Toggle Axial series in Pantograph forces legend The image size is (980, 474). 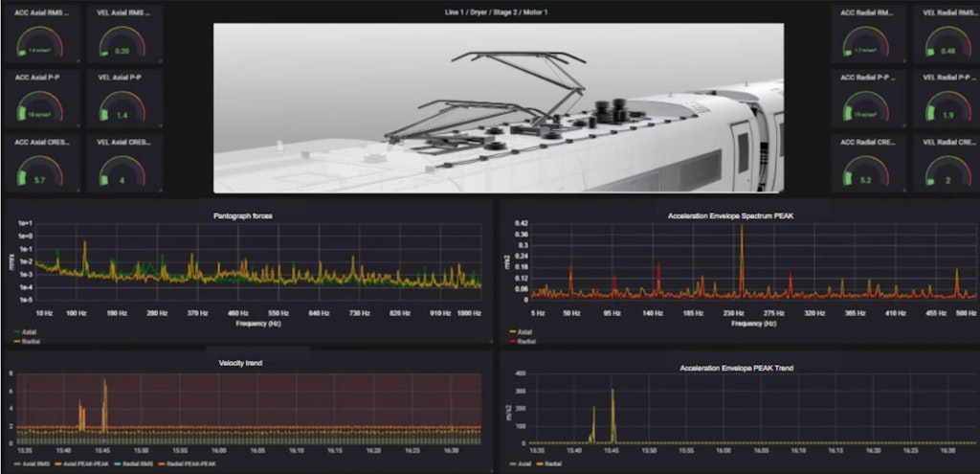pyautogui.click(x=24, y=332)
